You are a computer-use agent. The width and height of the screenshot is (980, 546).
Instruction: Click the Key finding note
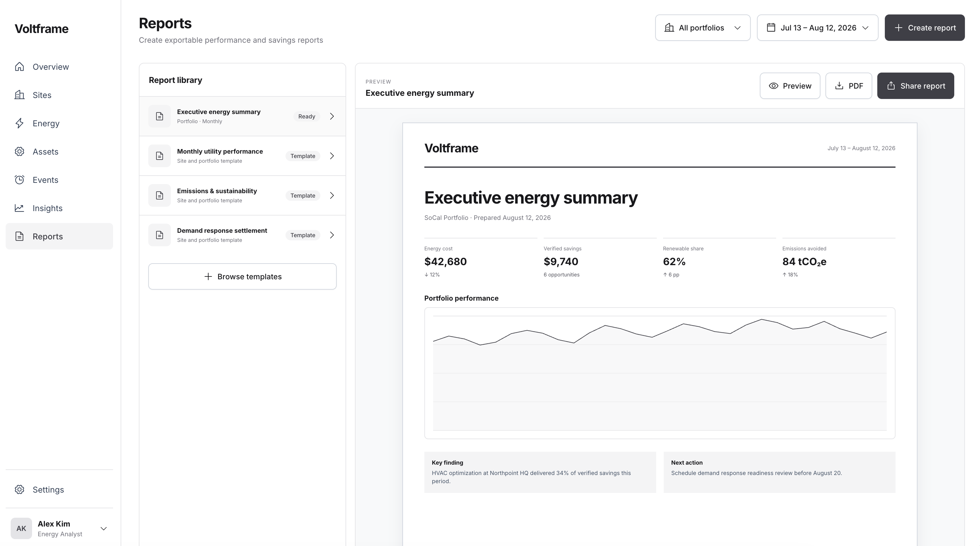(x=540, y=472)
